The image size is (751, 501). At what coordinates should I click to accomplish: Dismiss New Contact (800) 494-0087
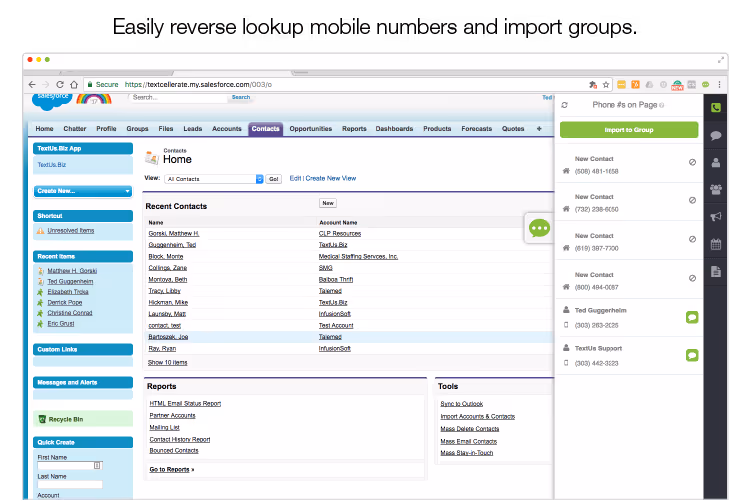(692, 278)
